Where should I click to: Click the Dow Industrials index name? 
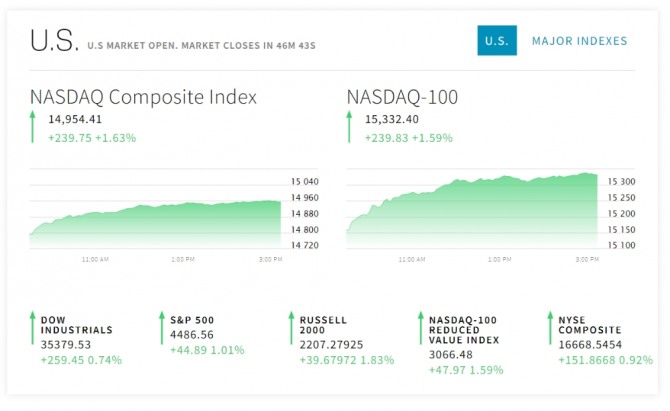pyautogui.click(x=76, y=324)
